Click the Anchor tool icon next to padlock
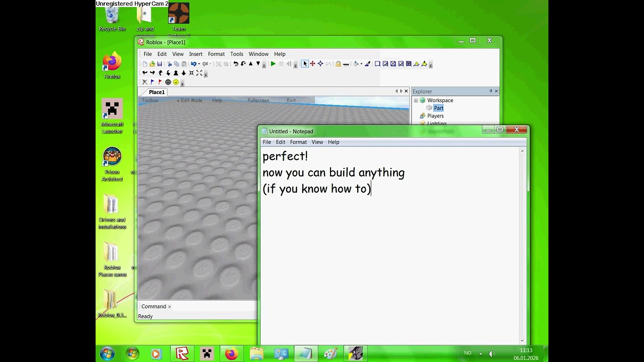The image size is (644, 362). (x=346, y=64)
